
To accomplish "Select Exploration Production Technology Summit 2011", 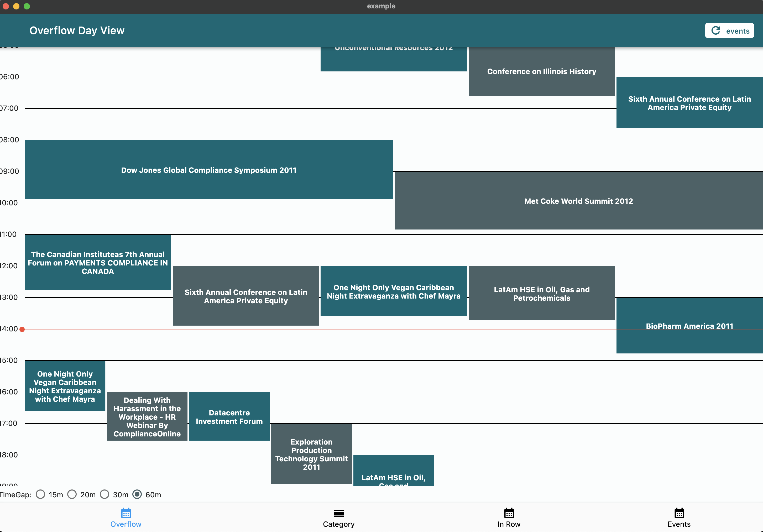I will [x=311, y=454].
